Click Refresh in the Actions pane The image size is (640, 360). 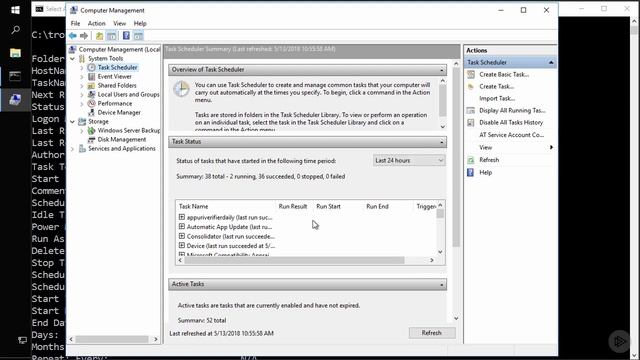pos(489,160)
